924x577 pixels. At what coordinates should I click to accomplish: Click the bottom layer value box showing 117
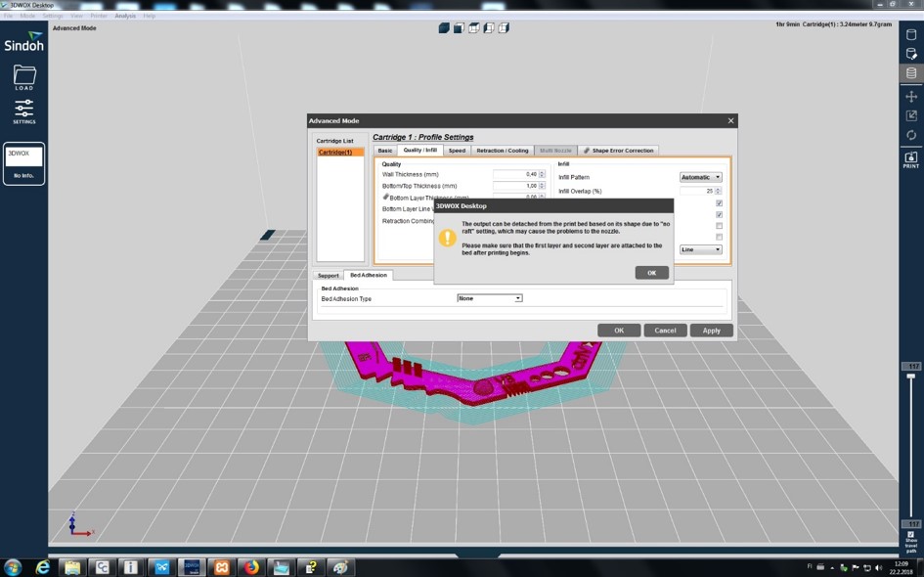tap(911, 523)
